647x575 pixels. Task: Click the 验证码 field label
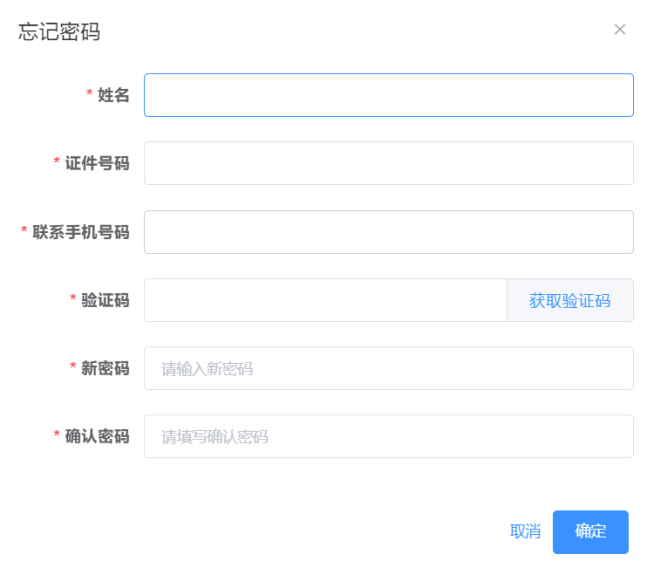pyautogui.click(x=105, y=300)
